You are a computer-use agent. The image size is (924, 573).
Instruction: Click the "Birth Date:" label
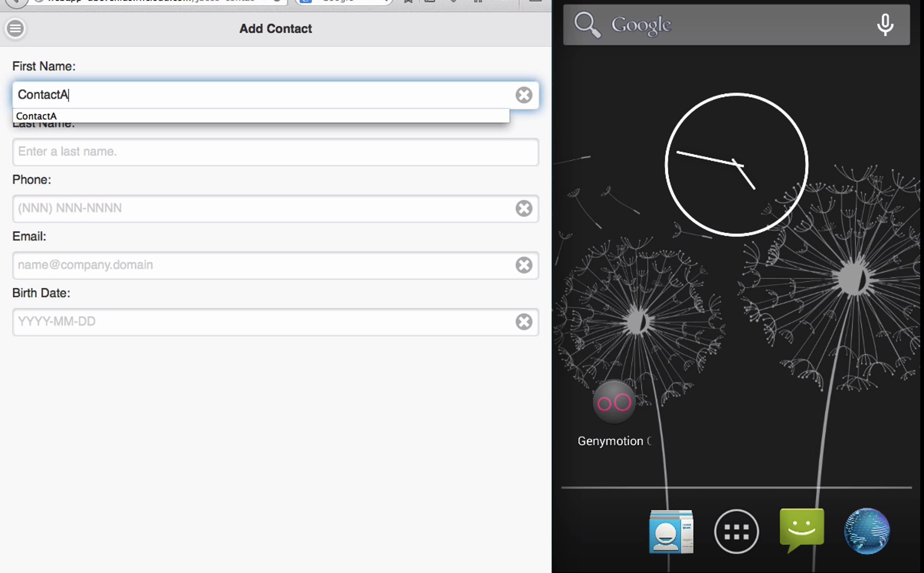[41, 293]
